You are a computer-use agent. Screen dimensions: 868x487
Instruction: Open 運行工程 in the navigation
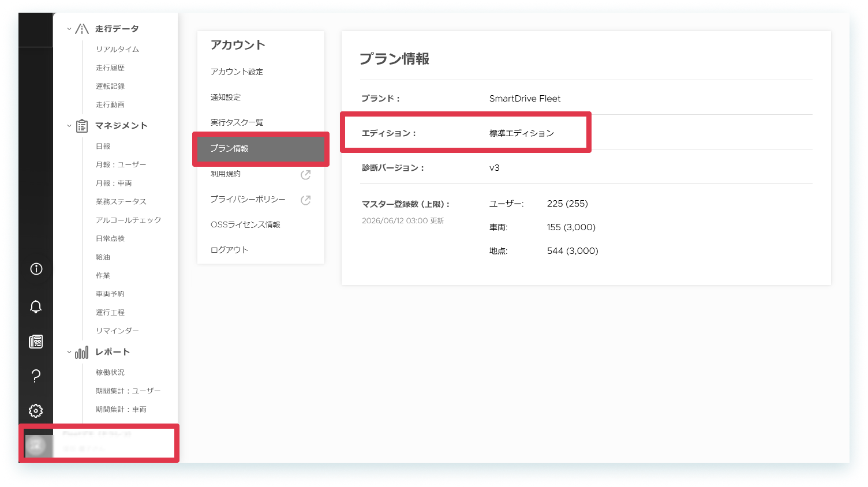[x=110, y=313]
